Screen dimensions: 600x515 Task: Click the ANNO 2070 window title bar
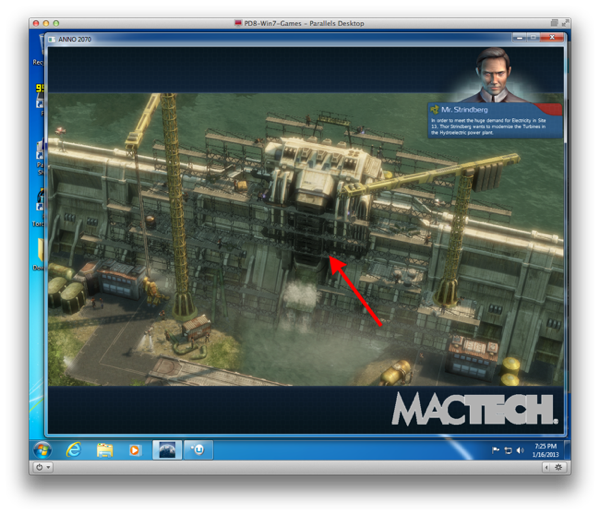[300, 39]
